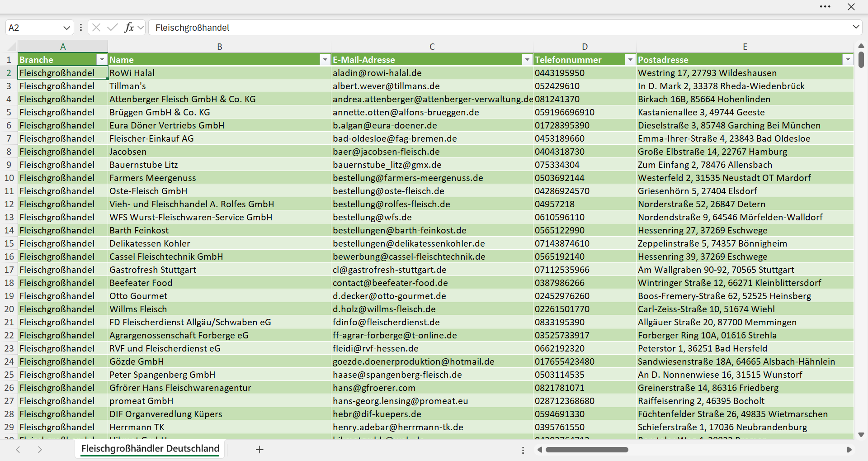Image resolution: width=868 pixels, height=461 pixels.
Task: Select cell RoWi Halal
Action: pyautogui.click(x=220, y=73)
